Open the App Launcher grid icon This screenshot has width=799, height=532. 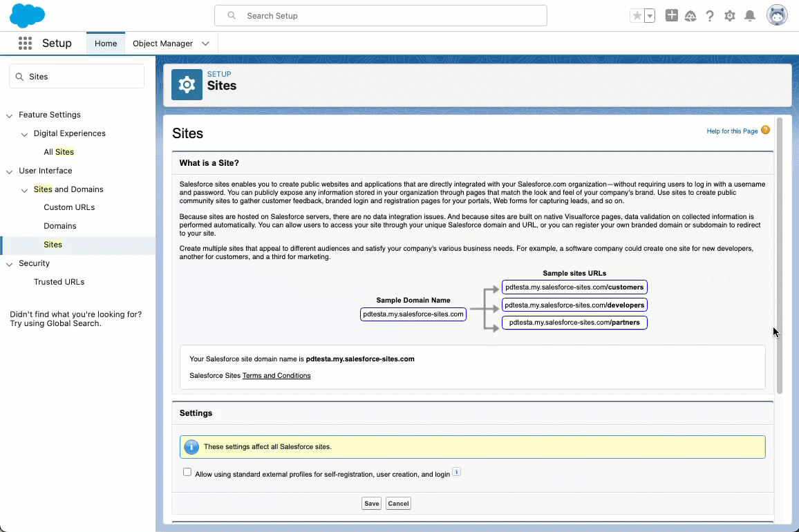click(x=26, y=43)
